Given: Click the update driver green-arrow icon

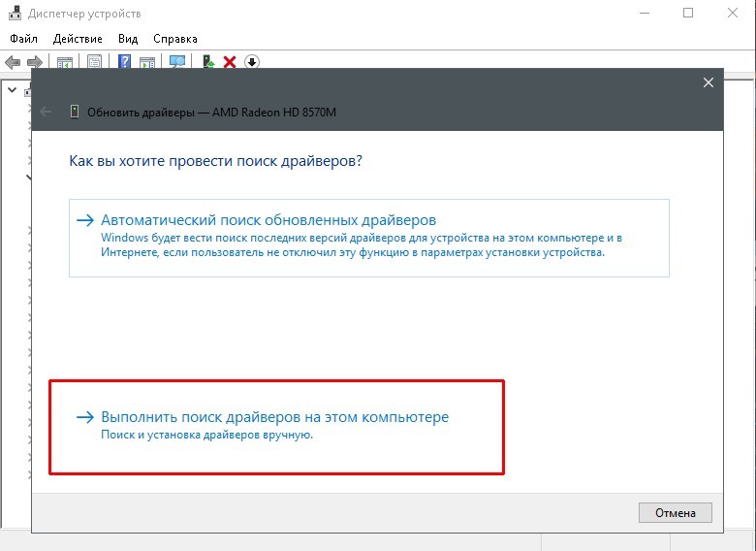Looking at the screenshot, I should 208,62.
